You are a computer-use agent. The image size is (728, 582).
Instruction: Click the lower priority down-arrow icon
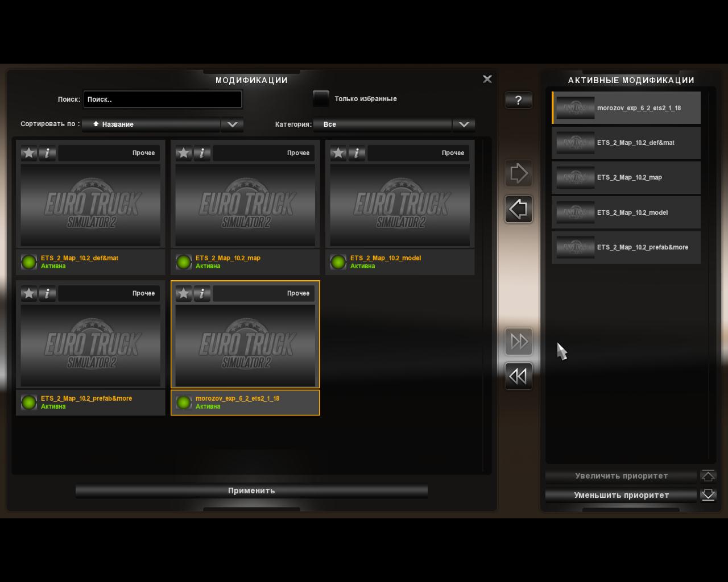(x=708, y=495)
